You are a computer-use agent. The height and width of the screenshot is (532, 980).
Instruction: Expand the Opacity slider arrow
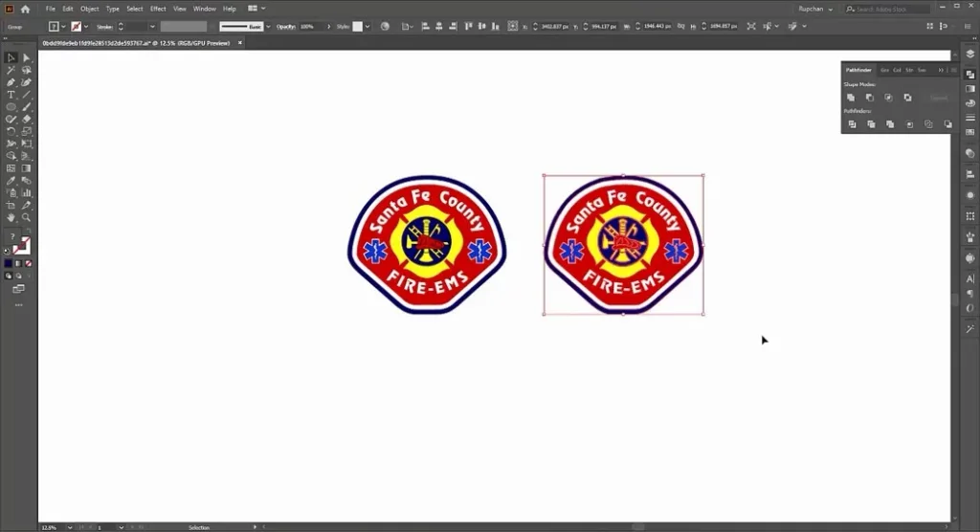point(329,26)
